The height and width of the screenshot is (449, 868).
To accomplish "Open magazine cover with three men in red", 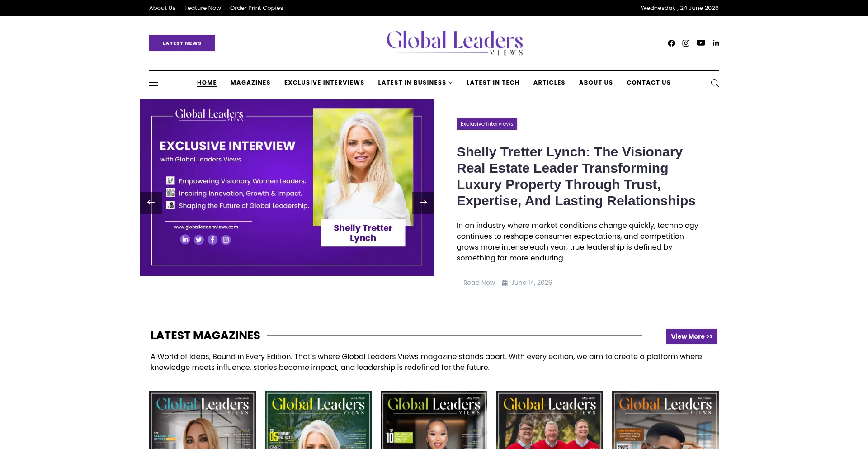I will coord(550,420).
